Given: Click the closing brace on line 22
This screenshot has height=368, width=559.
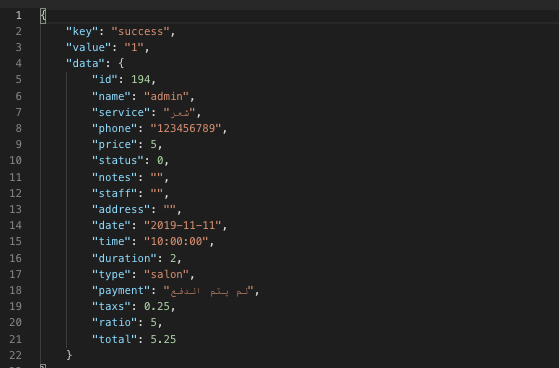Looking at the screenshot, I should point(69,355).
